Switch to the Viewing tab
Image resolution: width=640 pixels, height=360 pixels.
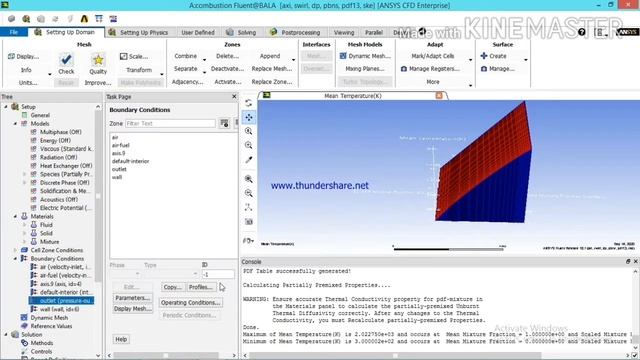(x=344, y=32)
